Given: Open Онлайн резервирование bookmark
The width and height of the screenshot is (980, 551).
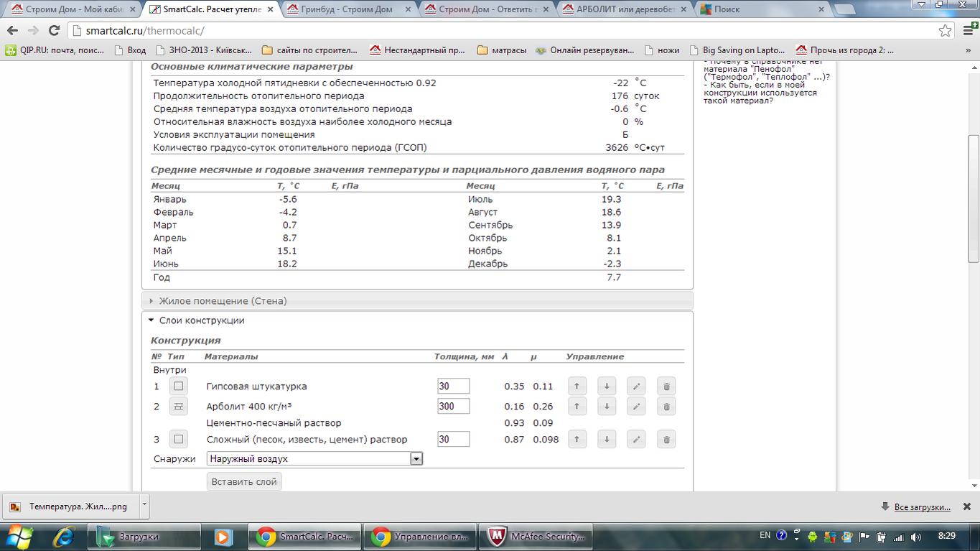Looking at the screenshot, I should coord(585,50).
